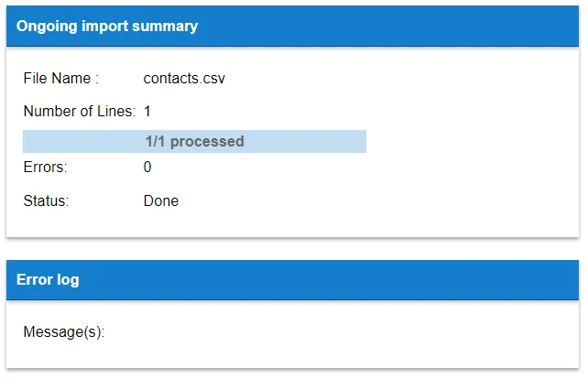Select the contacts.csv file name text
Screen dimensions: 588x379
coord(184,79)
